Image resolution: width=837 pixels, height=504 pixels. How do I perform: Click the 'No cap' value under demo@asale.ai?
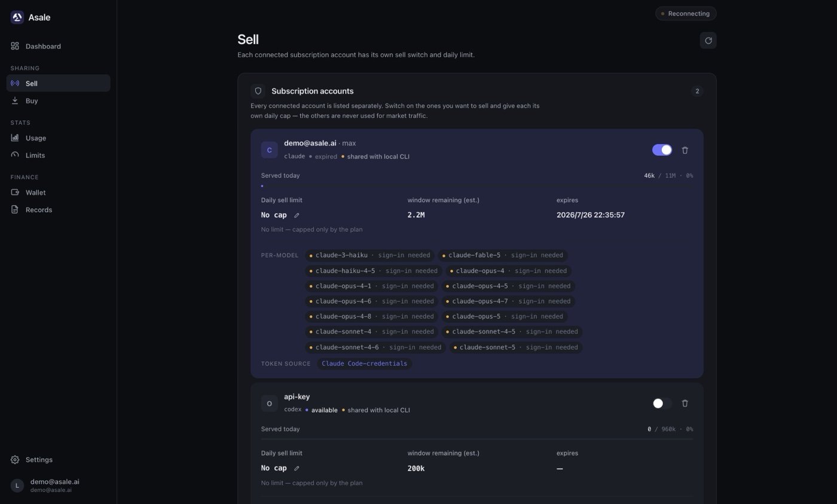(274, 215)
